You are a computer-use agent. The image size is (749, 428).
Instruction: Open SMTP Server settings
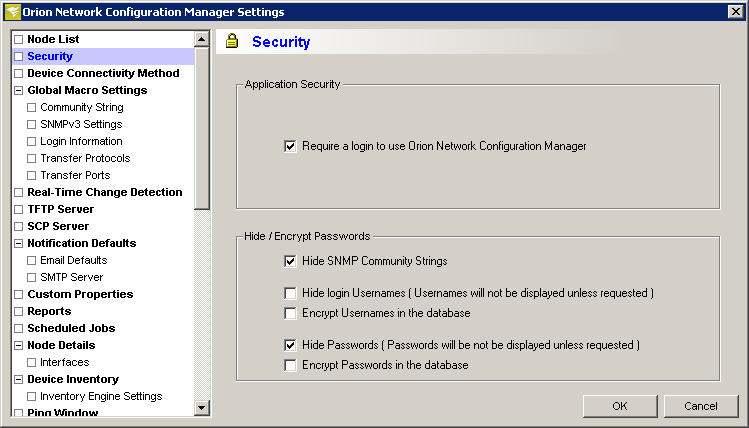72,277
